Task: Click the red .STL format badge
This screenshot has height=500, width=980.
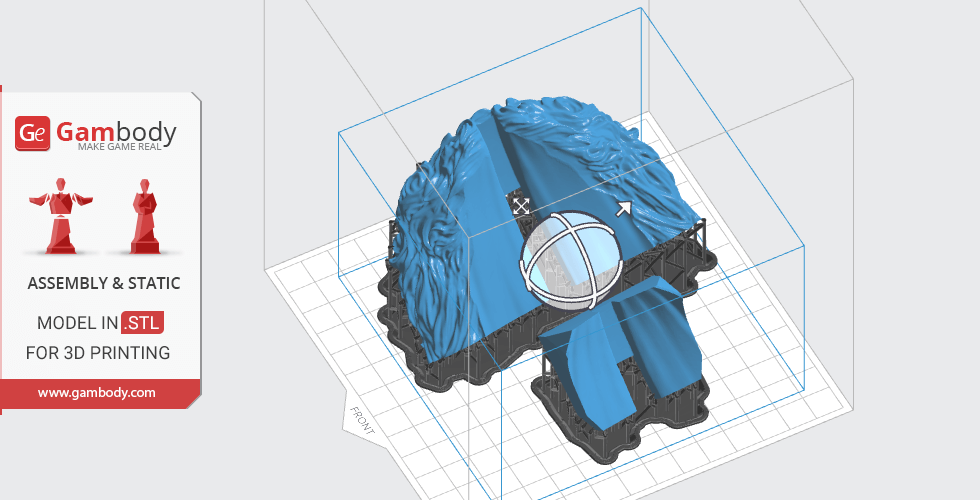Action: point(142,323)
